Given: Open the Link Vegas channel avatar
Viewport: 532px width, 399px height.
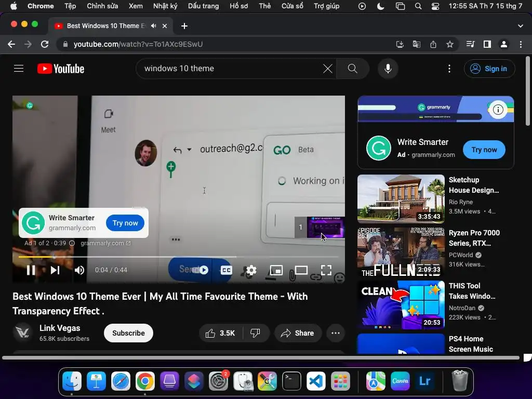Looking at the screenshot, I should (22, 332).
